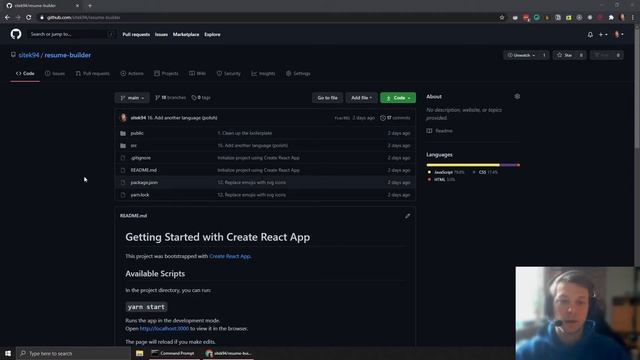This screenshot has width=640, height=360.
Task: Open the notifications bell
Action: pos(590,35)
